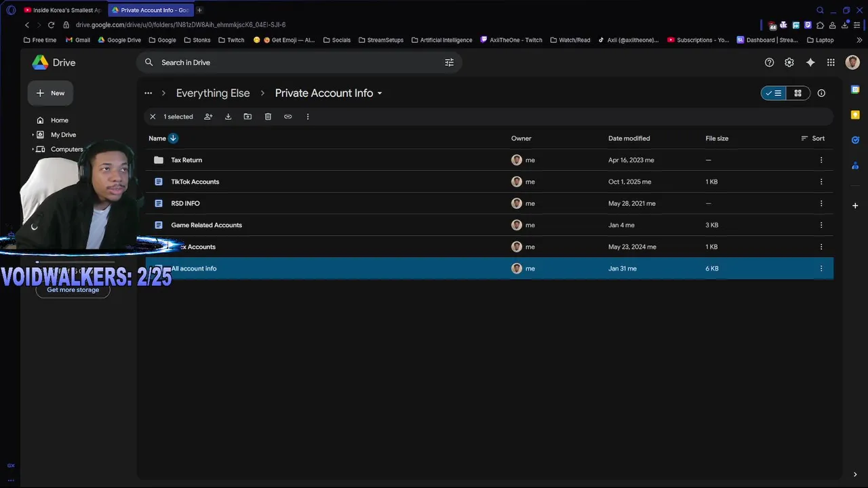This screenshot has width=868, height=488.
Task: Open more actions for Tax Return
Action: (821, 160)
